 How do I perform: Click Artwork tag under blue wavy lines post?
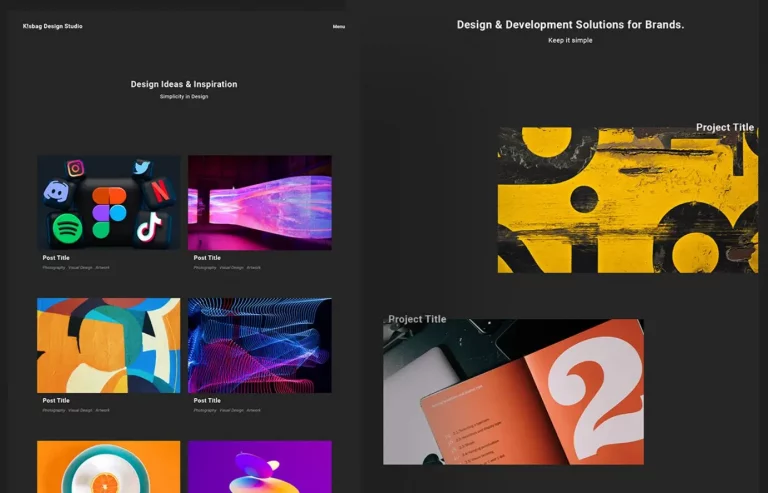coord(254,410)
